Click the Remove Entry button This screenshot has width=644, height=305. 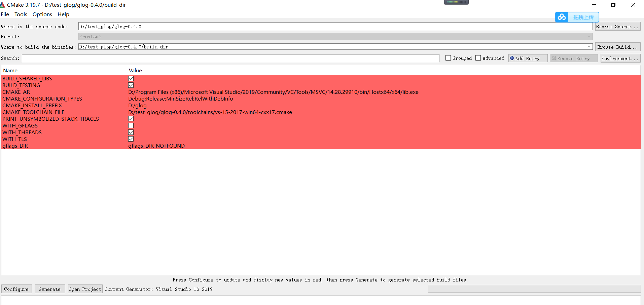pyautogui.click(x=574, y=58)
